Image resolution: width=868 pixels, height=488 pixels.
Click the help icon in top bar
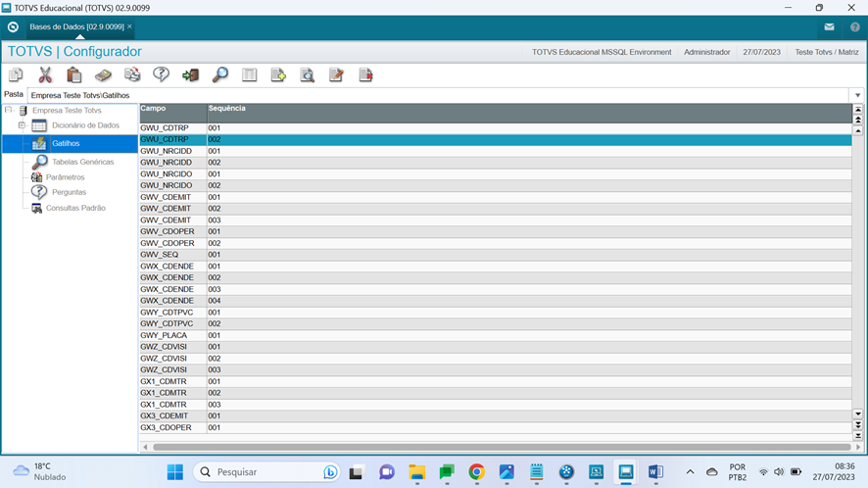tap(855, 26)
